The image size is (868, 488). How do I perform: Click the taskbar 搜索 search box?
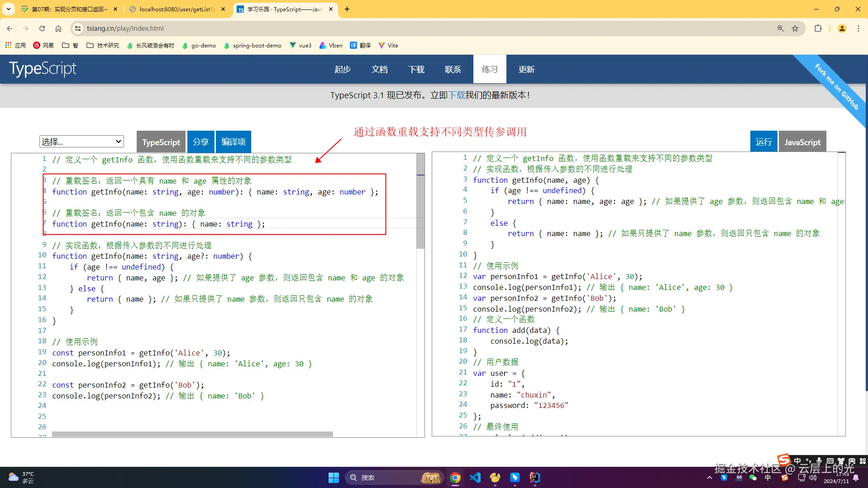click(x=394, y=478)
